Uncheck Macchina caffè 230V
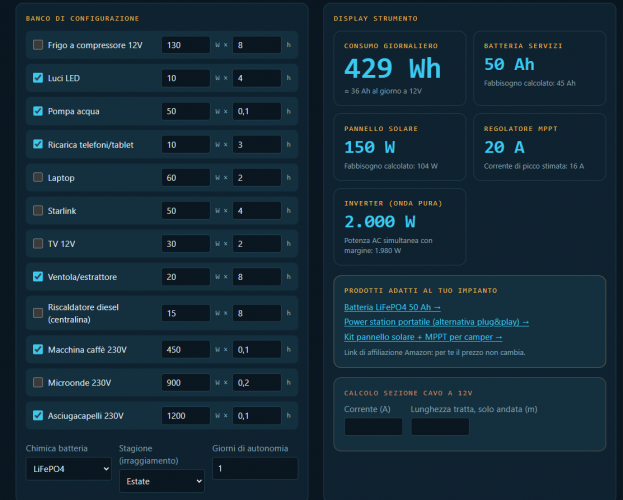Screen dimensions: 623x500 point(38,349)
